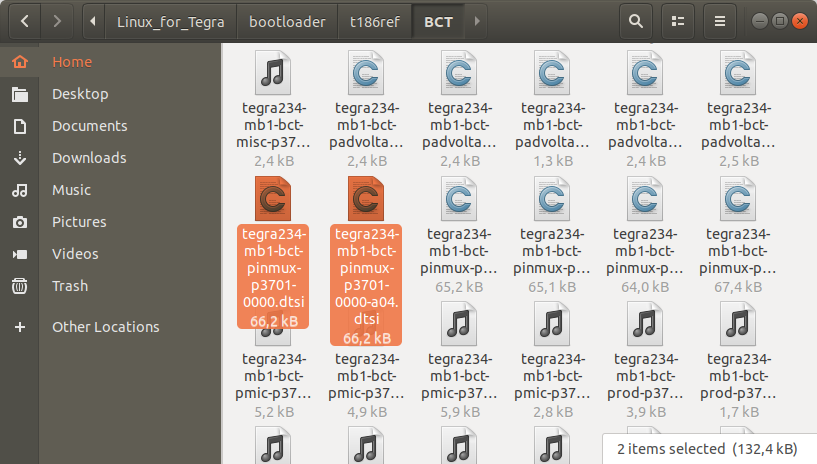Select the pinmux file sized 65,1 kB
The height and width of the screenshot is (464, 817).
tap(552, 198)
